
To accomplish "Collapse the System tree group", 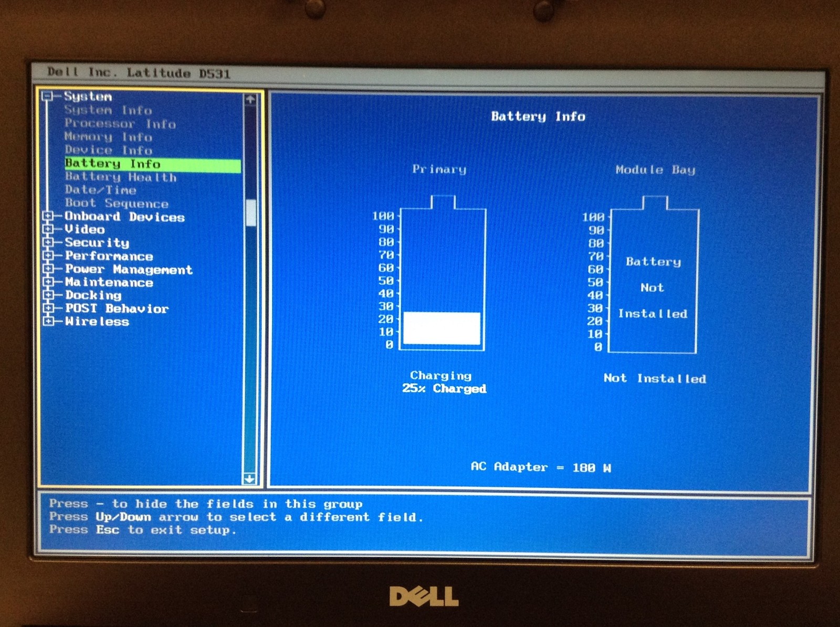I will [x=48, y=96].
